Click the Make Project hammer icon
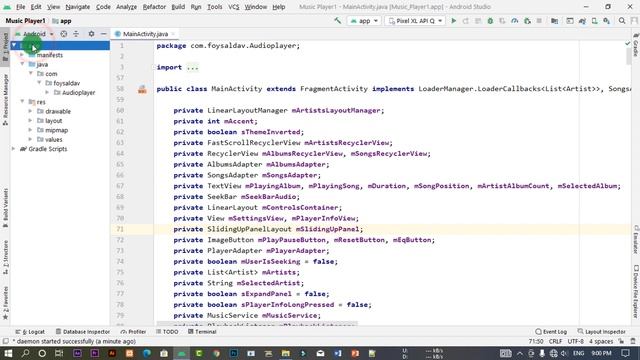 point(338,21)
